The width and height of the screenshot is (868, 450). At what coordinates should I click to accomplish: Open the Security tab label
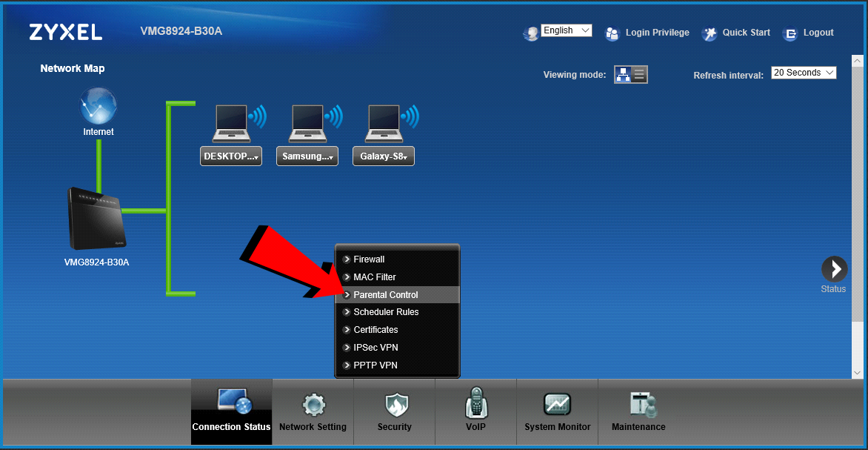[395, 427]
